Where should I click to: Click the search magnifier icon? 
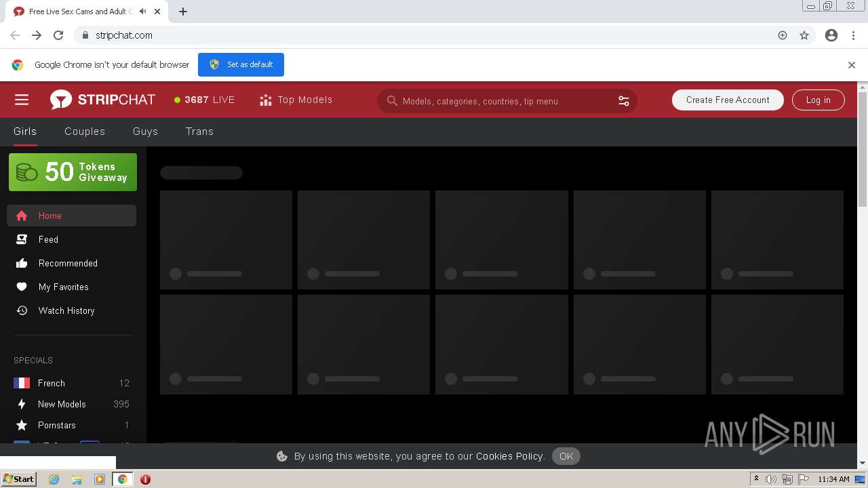click(392, 101)
